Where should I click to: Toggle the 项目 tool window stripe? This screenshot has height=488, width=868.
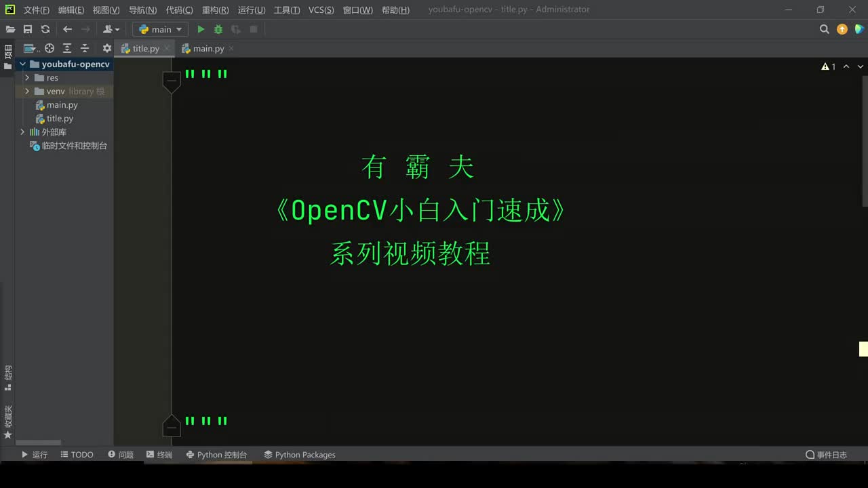(7, 57)
